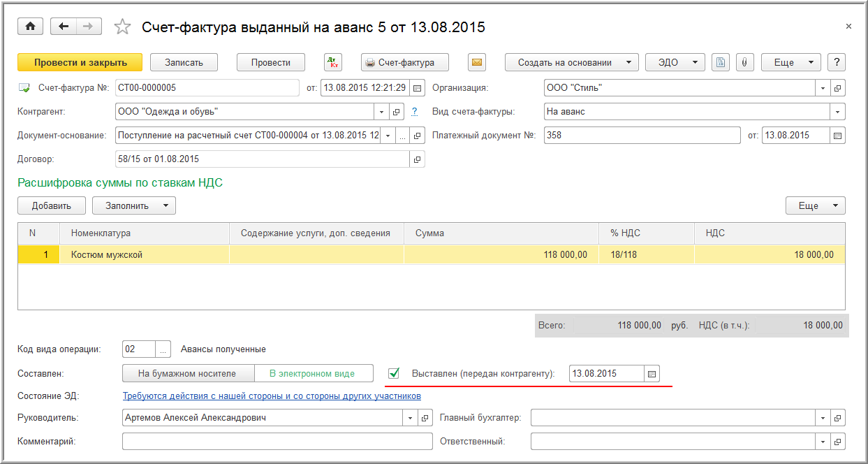The width and height of the screenshot is (868, 464).
Task: Open calendar for invoice date field
Action: [x=417, y=88]
